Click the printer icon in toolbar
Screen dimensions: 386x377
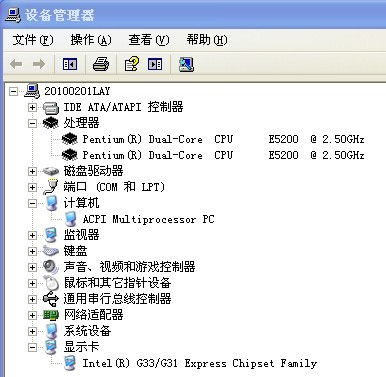(101, 64)
